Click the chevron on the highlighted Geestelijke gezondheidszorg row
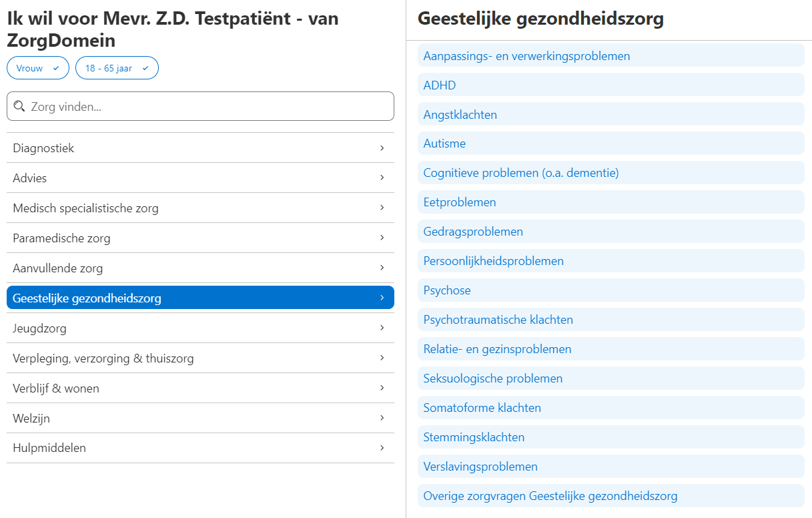Image resolution: width=812 pixels, height=518 pixels. (x=382, y=297)
